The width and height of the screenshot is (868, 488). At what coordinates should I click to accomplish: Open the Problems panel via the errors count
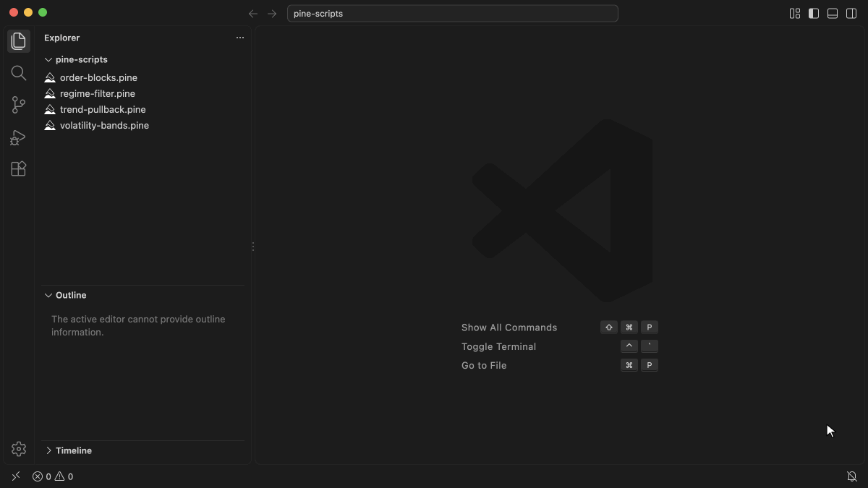[42, 476]
